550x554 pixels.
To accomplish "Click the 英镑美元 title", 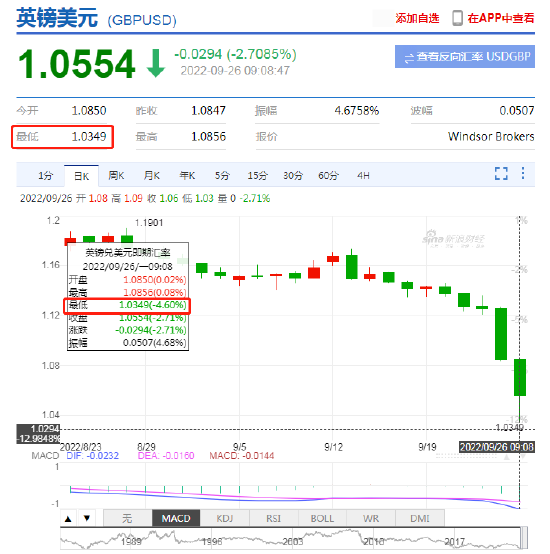I will click(x=57, y=18).
